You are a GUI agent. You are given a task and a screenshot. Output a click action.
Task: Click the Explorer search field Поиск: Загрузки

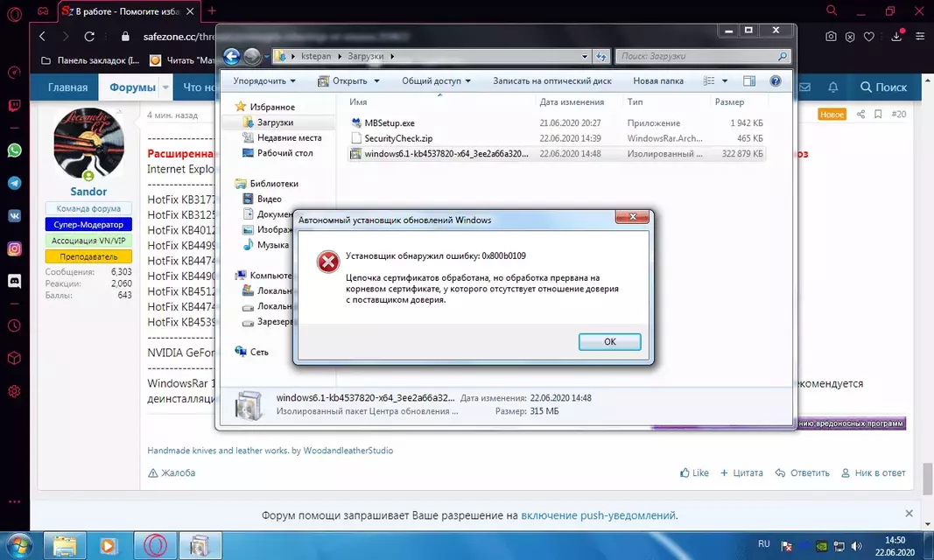click(703, 56)
